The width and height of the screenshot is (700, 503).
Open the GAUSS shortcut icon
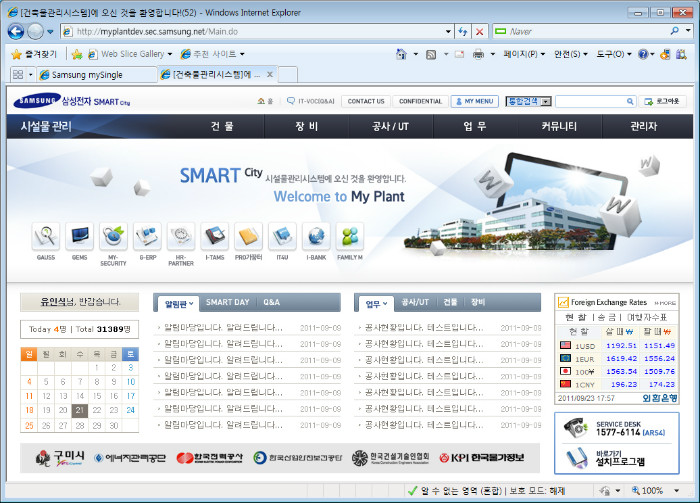point(46,236)
